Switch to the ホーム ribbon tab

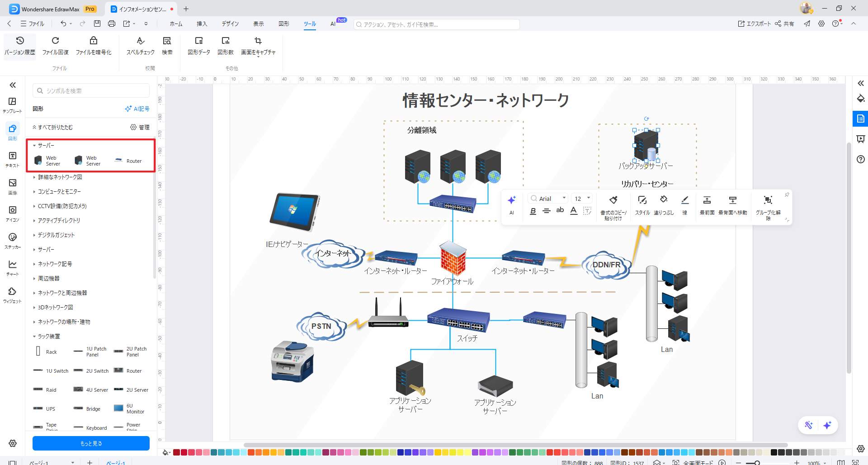coord(176,24)
